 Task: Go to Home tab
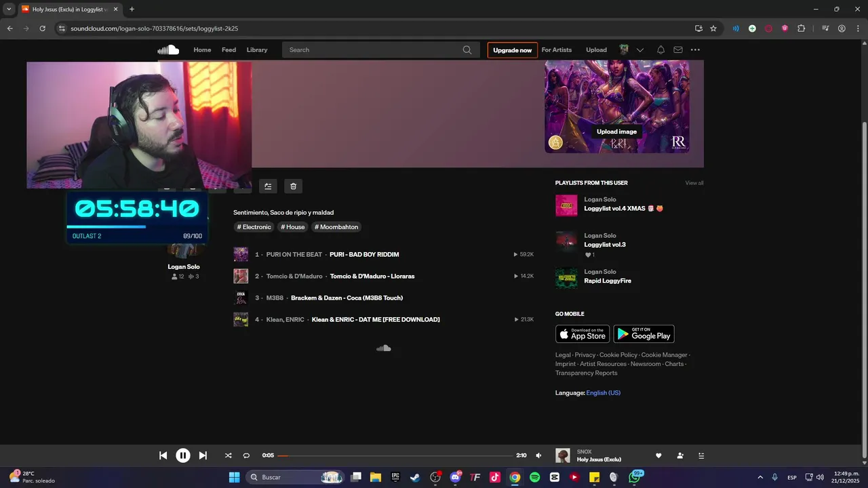click(202, 49)
